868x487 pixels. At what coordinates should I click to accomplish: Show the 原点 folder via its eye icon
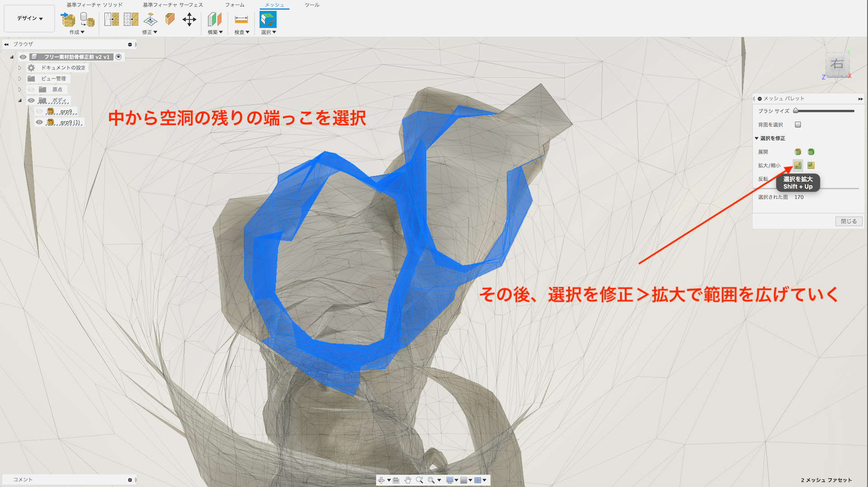pyautogui.click(x=31, y=90)
